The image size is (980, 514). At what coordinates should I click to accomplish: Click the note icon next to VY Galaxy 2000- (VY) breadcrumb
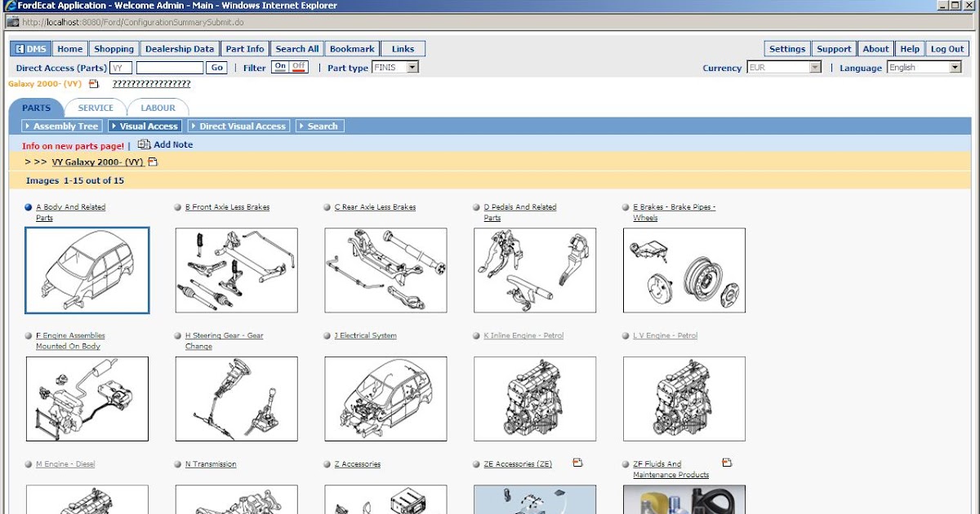(153, 162)
